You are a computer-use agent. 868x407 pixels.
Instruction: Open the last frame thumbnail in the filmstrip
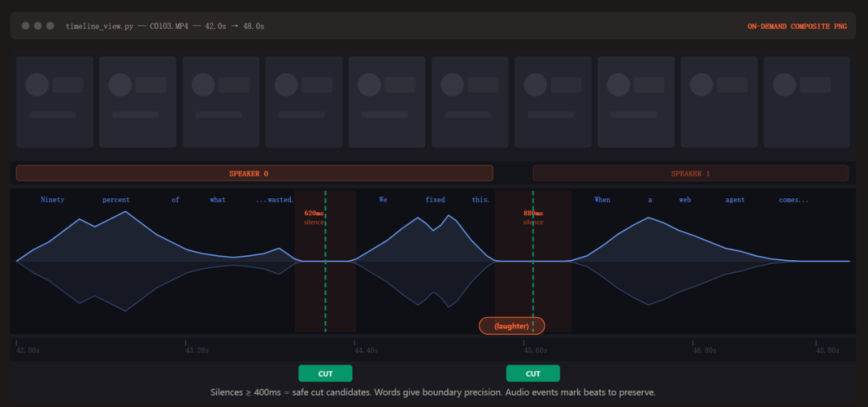pos(807,102)
